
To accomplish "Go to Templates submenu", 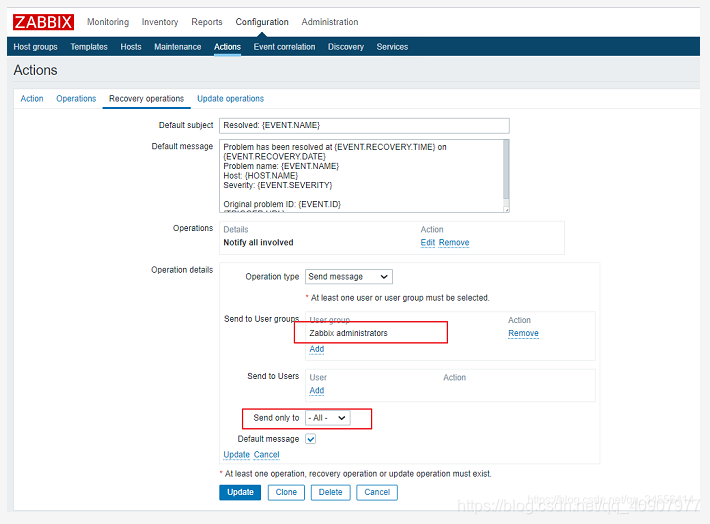I will [89, 47].
